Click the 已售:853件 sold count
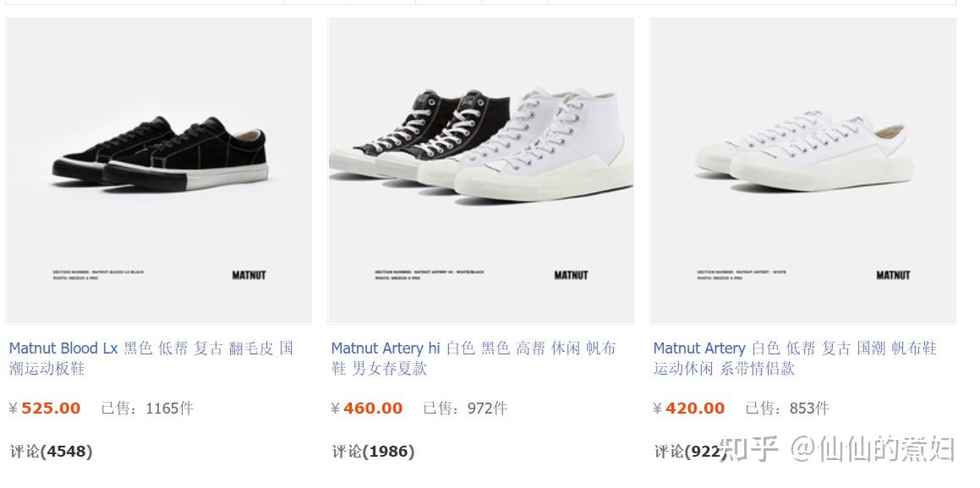Viewport: 980px width, 488px height. click(787, 408)
